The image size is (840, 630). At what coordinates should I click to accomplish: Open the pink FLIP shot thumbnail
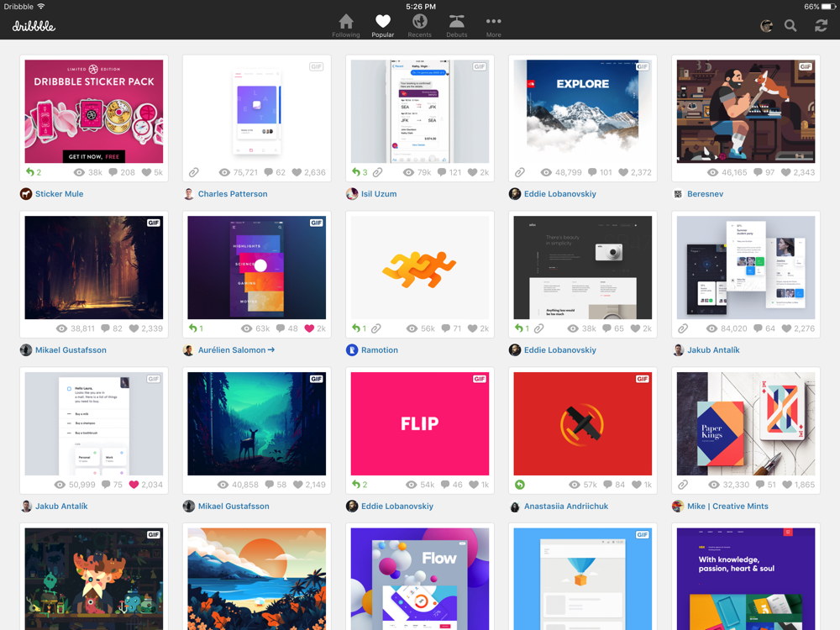click(419, 424)
